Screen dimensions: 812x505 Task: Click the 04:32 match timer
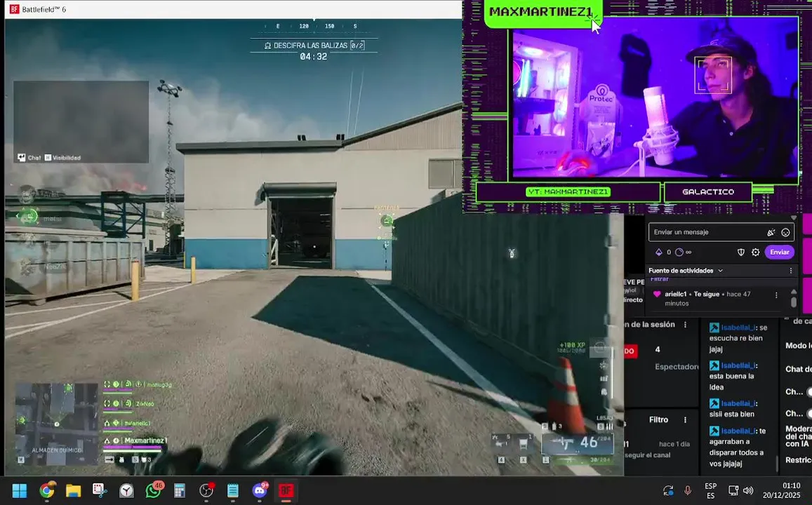(x=313, y=56)
